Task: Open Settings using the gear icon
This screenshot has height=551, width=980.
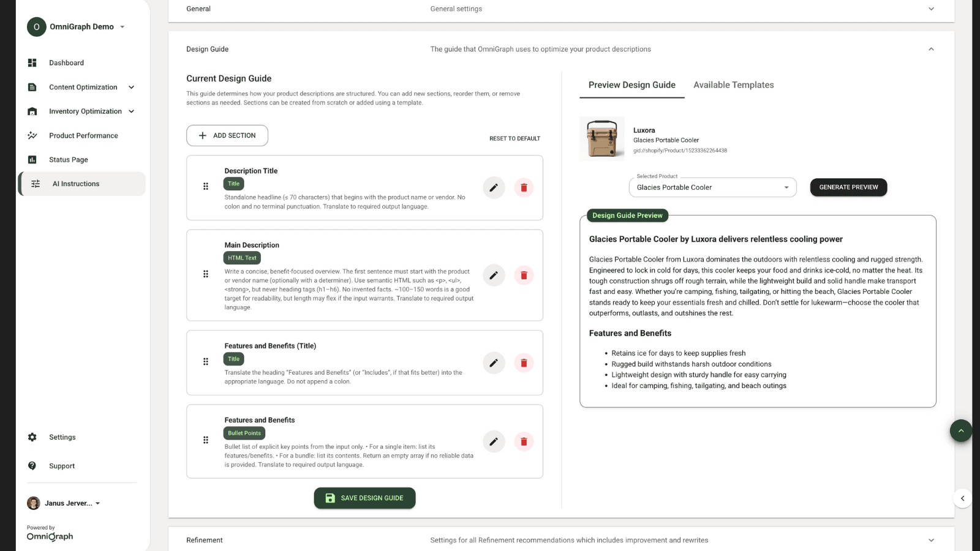Action: pos(32,437)
